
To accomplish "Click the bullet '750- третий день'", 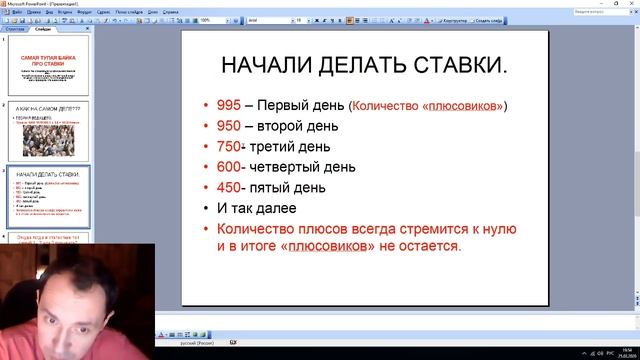I will click(273, 146).
